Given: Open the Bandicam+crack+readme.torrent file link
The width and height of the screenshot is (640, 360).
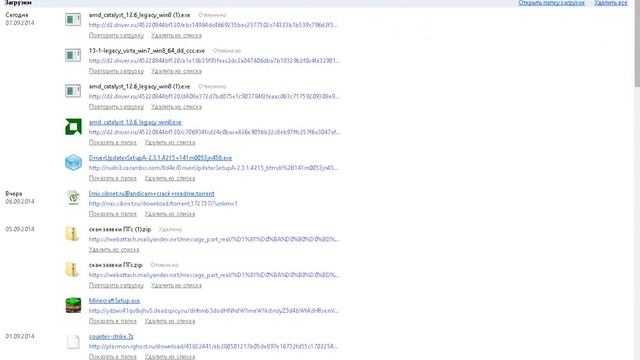Looking at the screenshot, I should 151,193.
